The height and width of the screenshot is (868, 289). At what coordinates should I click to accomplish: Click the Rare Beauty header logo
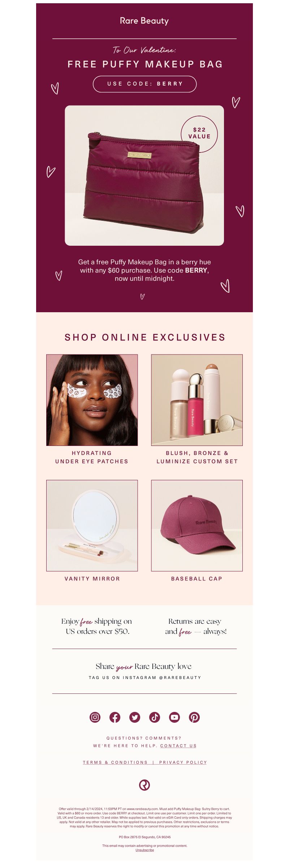coord(144,21)
